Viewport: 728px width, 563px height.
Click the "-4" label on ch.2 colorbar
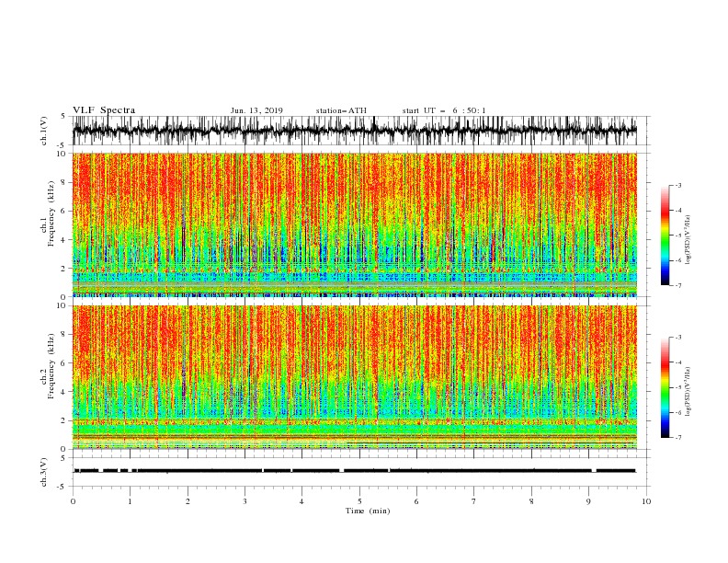click(678, 362)
